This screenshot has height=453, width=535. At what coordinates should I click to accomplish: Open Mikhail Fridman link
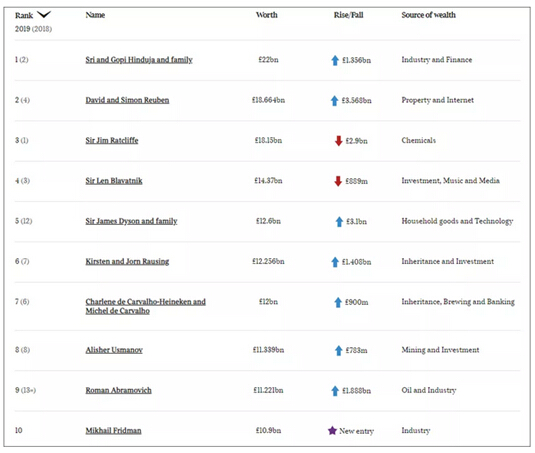(113, 430)
